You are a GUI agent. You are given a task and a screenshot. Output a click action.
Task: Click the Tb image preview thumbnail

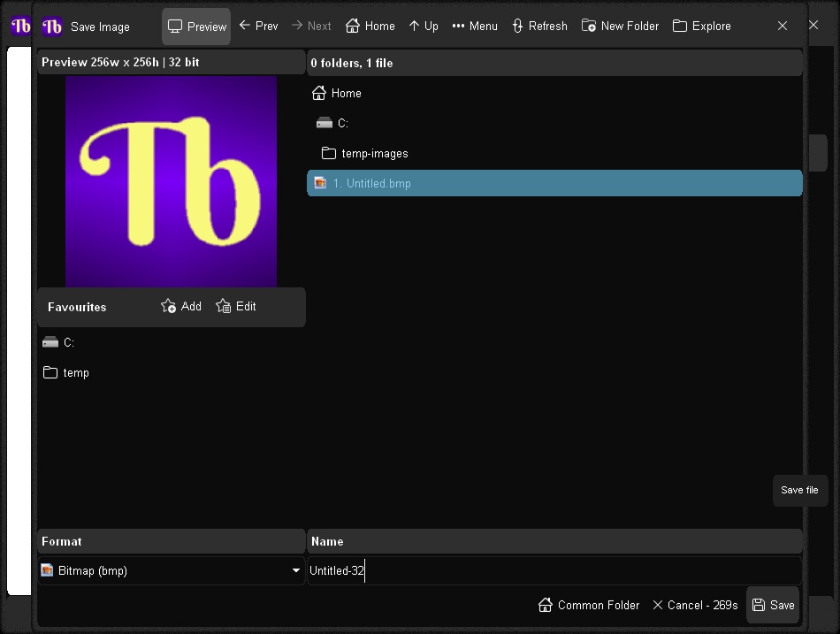[x=171, y=181]
